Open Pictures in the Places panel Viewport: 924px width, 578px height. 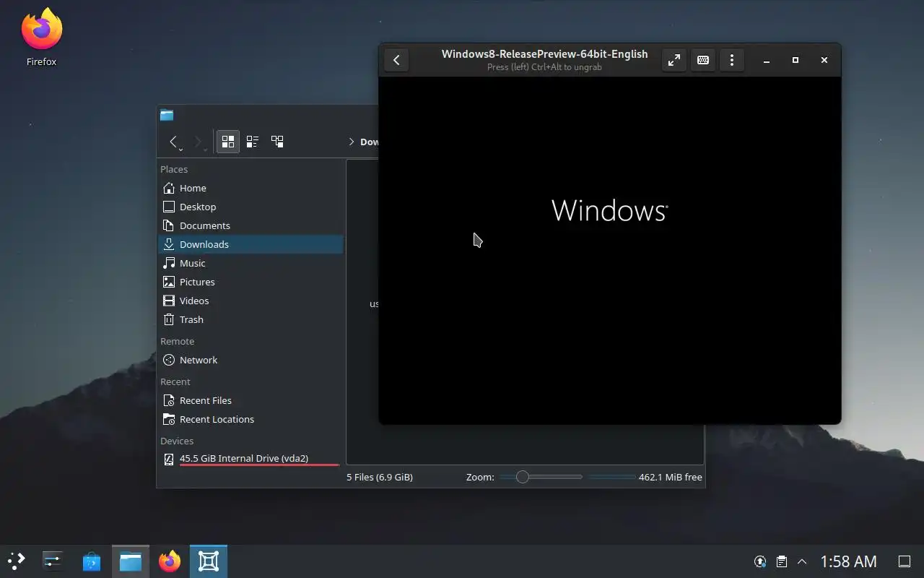coord(250,282)
